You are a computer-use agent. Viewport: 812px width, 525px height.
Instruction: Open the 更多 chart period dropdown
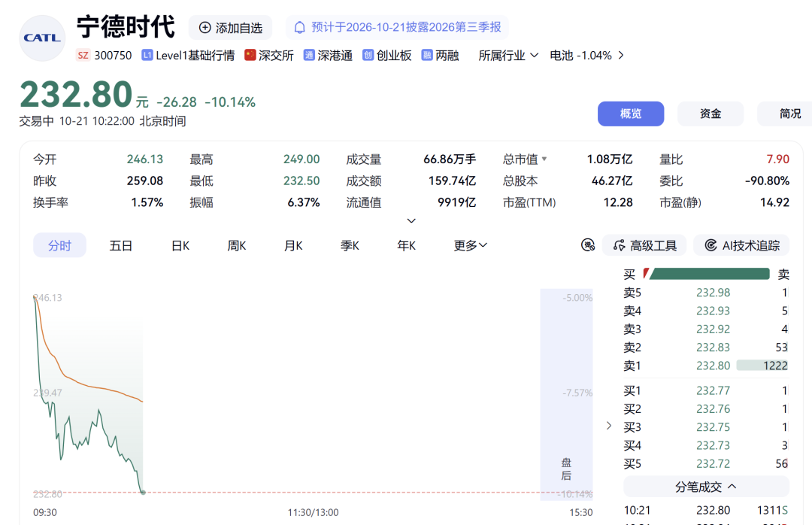click(x=470, y=245)
